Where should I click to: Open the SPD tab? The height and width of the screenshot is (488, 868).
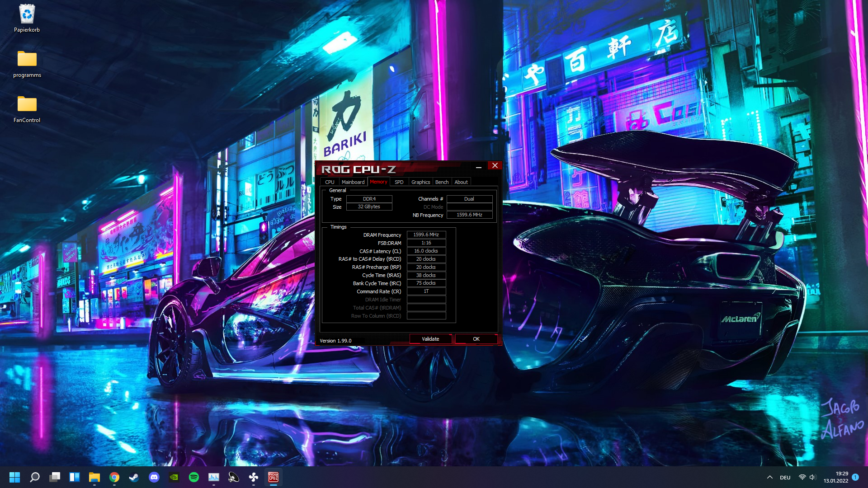click(399, 182)
